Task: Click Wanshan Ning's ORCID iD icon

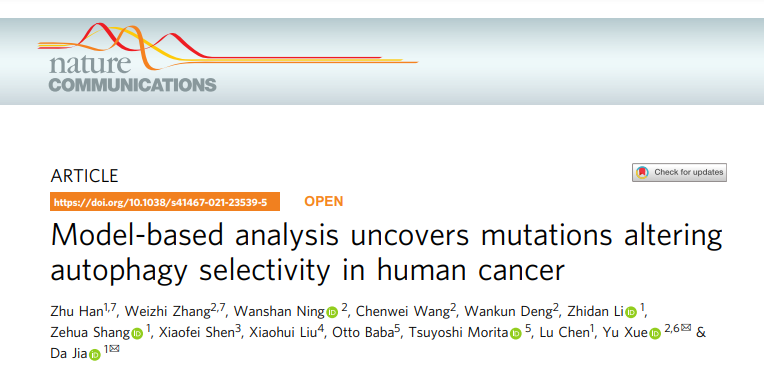Action: pyautogui.click(x=332, y=312)
